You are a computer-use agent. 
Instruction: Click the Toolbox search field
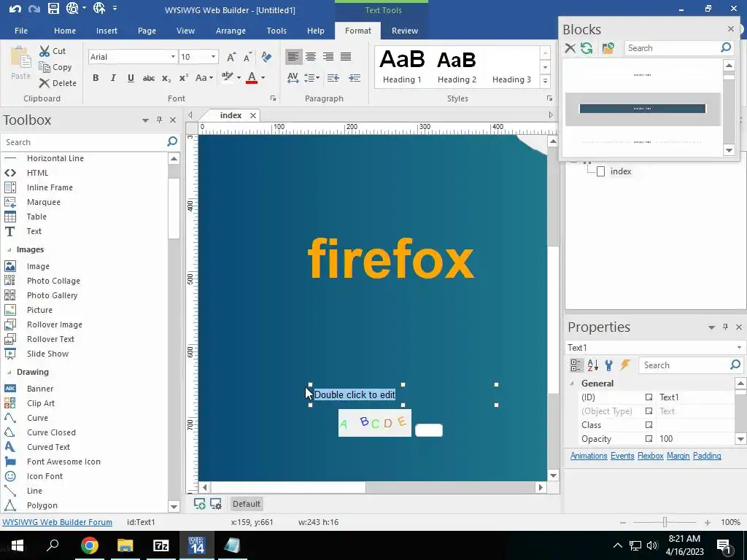(x=83, y=142)
